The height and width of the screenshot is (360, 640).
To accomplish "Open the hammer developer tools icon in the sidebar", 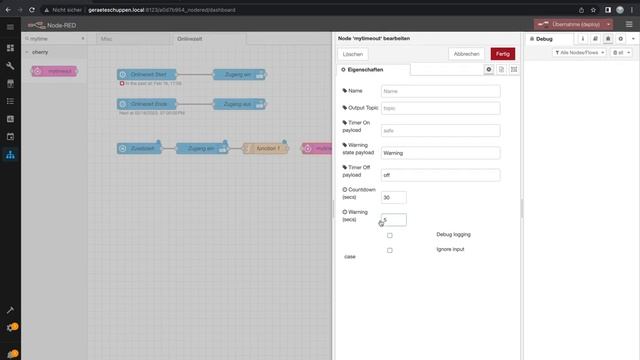I will (x=10, y=310).
